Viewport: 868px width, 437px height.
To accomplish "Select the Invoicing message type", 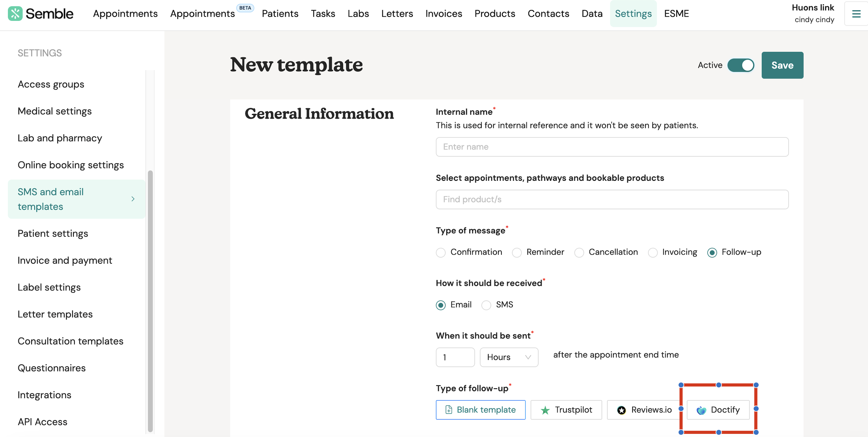I will click(x=653, y=252).
